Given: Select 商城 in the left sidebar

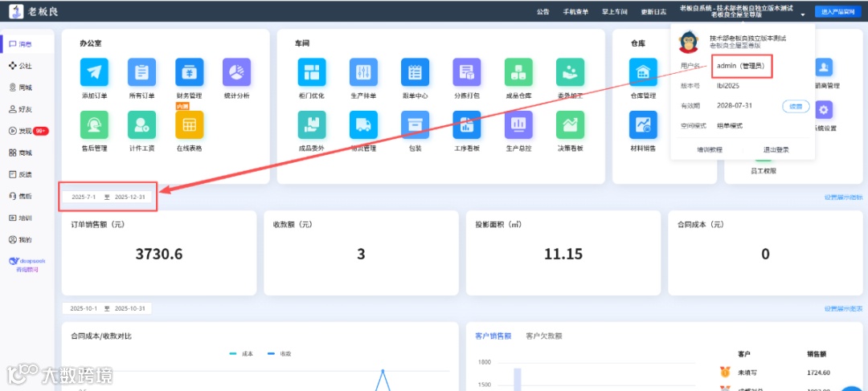Looking at the screenshot, I should point(20,153).
